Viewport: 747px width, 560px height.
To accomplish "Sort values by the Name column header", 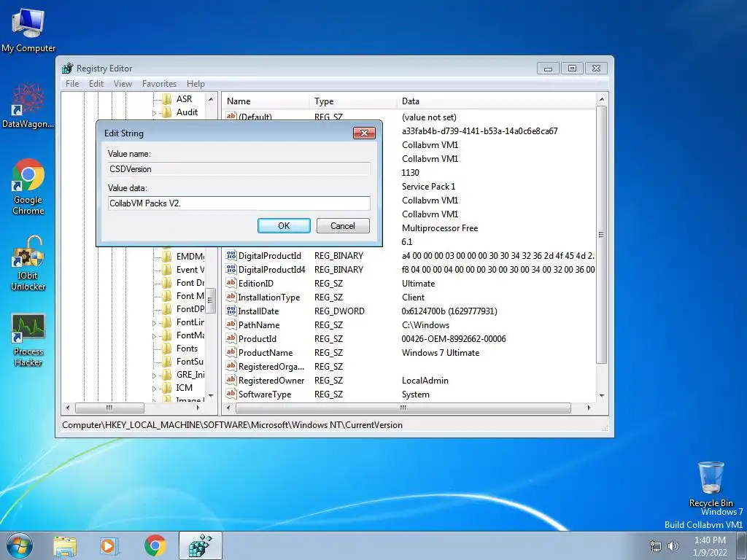I will pos(266,101).
